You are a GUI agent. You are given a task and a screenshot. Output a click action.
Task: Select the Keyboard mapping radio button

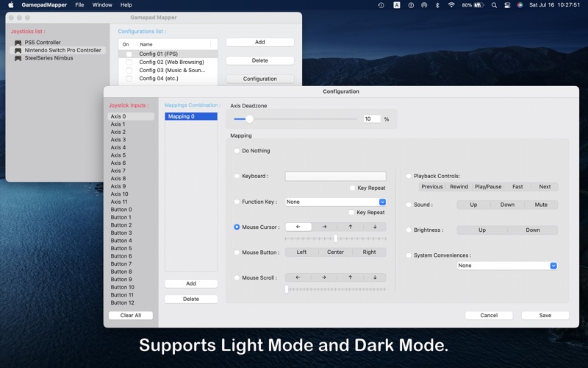237,176
